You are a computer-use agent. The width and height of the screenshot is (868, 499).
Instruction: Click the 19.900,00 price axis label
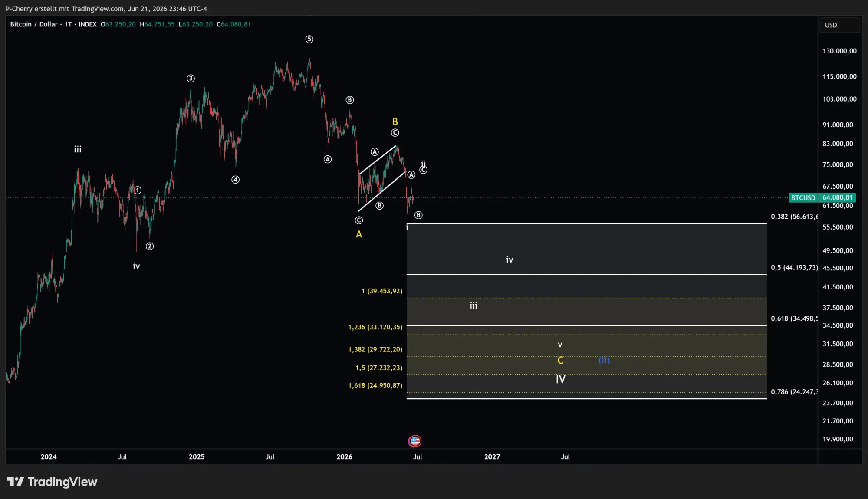pyautogui.click(x=838, y=439)
